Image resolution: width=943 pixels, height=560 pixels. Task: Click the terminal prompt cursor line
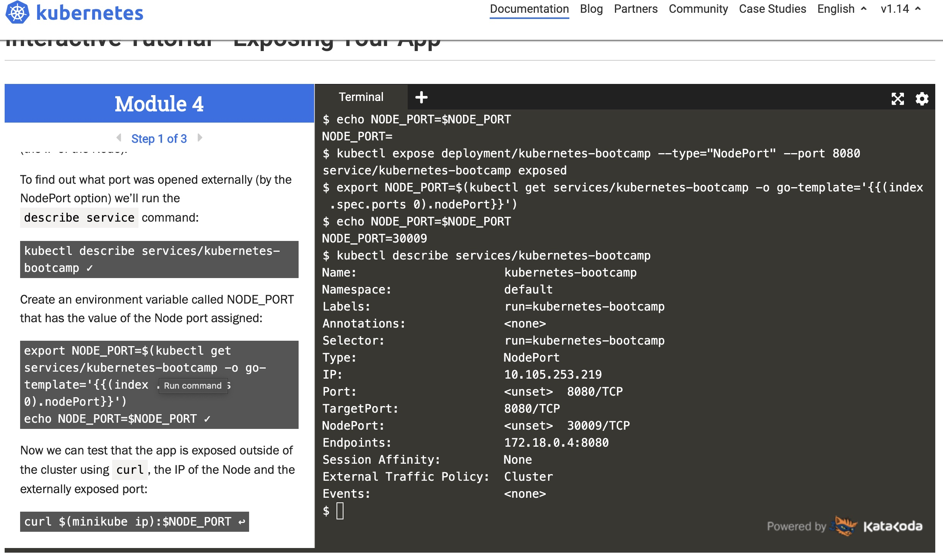point(340,511)
